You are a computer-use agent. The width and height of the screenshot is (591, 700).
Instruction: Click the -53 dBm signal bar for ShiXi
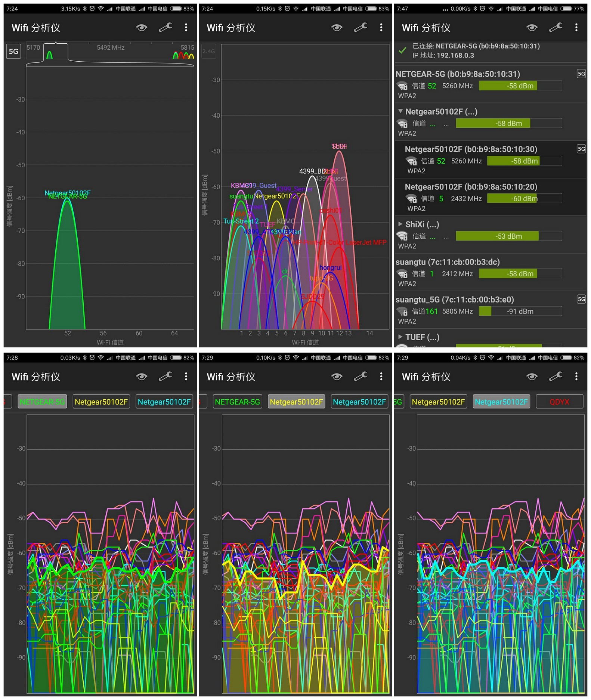click(508, 236)
